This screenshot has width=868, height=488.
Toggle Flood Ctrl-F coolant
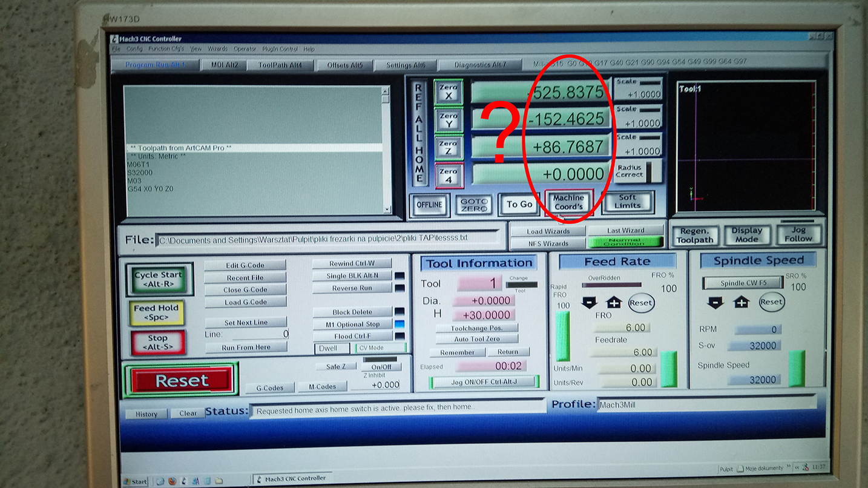click(352, 336)
